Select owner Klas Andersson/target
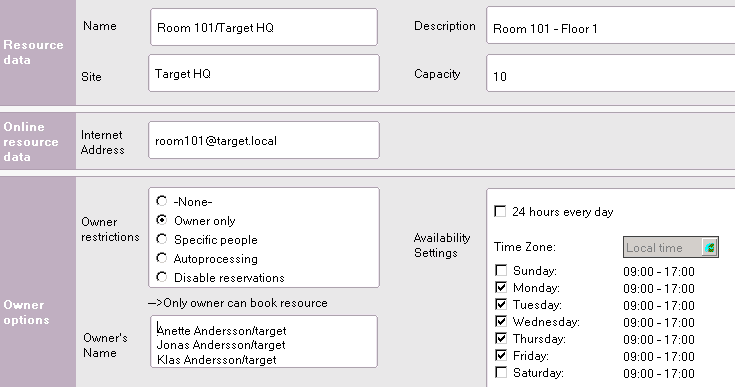The width and height of the screenshot is (735, 387). click(217, 360)
